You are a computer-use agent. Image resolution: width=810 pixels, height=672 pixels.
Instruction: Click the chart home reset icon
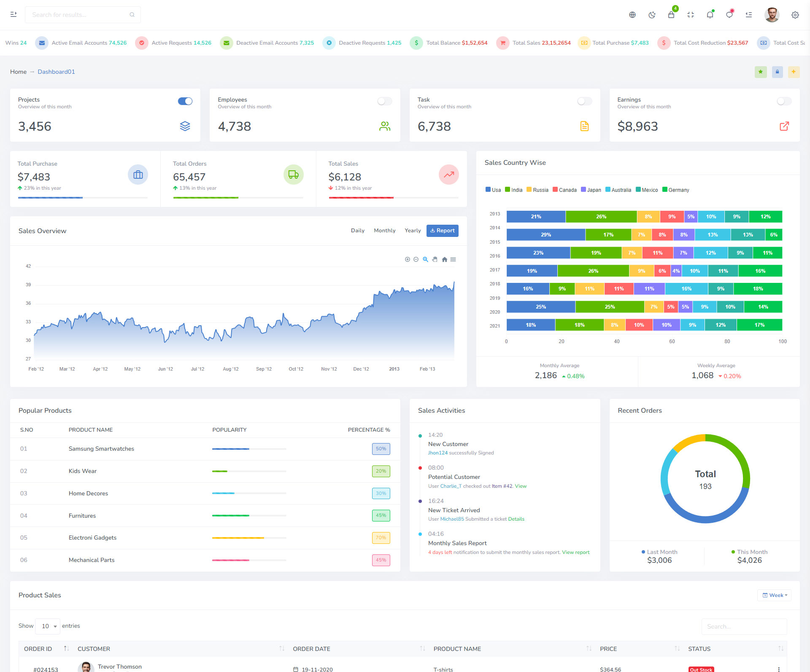pos(444,260)
